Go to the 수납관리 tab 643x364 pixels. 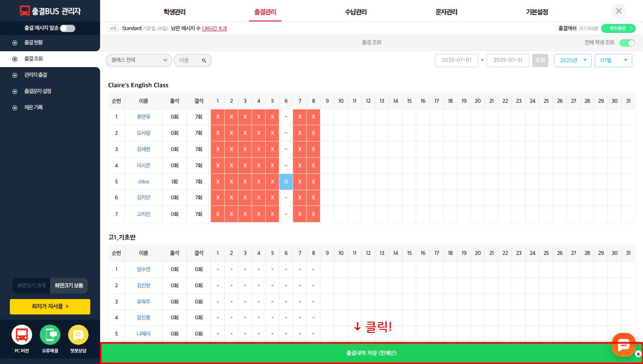[356, 12]
